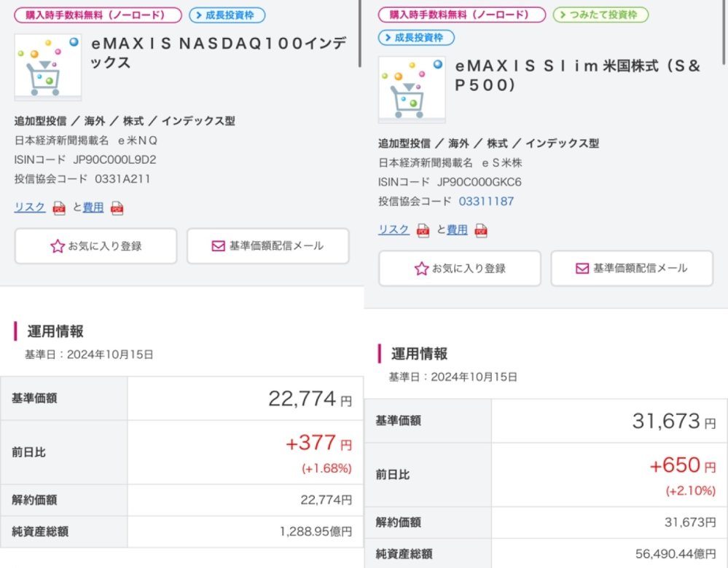The height and width of the screenshot is (568, 728).
Task: Open the right 費用 link
Action: coord(458,229)
